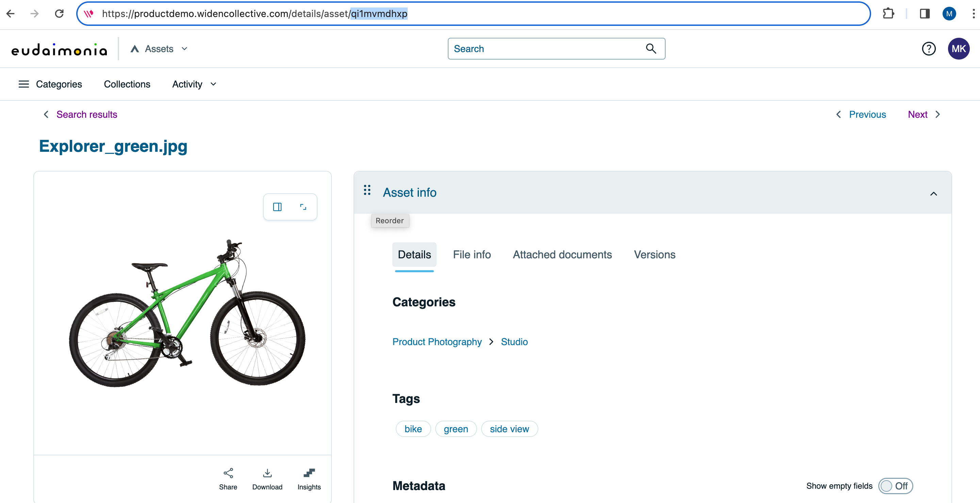Open the Chrome profile avatar M
The width and height of the screenshot is (980, 503).
point(949,14)
